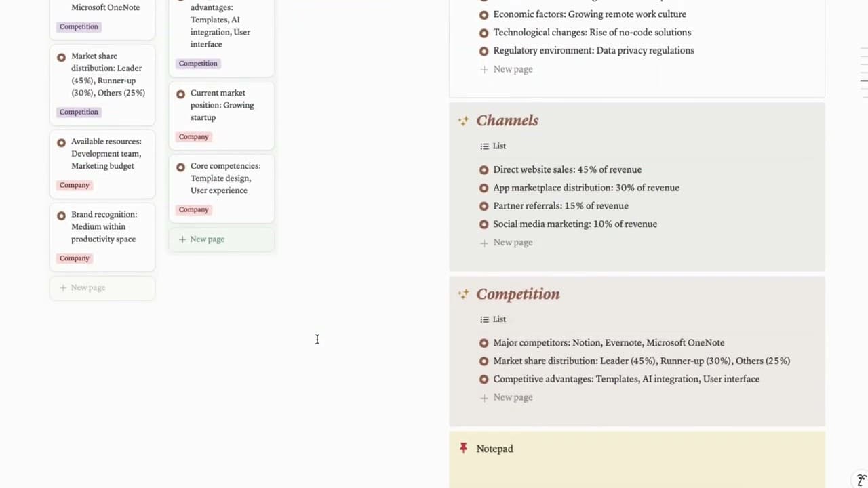Toggle the bullet beside Major competitors item
This screenshot has width=868, height=488.
click(x=484, y=342)
